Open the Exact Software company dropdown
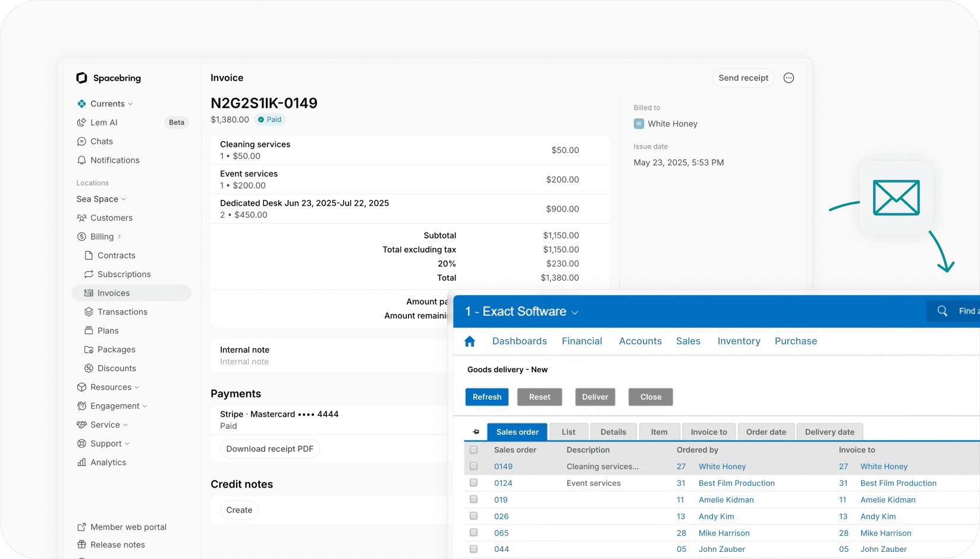 click(575, 313)
